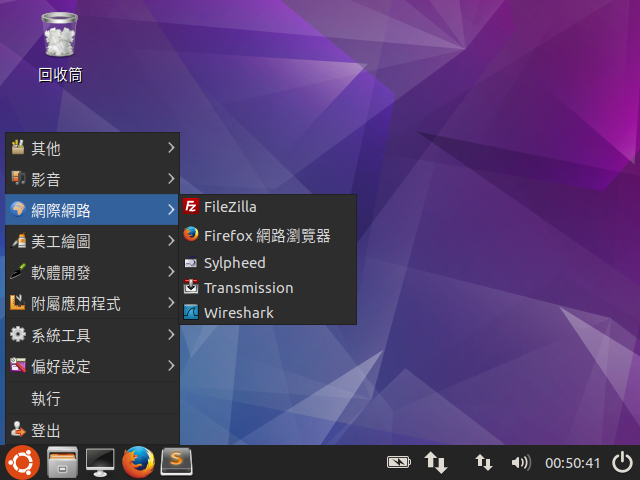Expand the arrow beside 影音
Image resolution: width=640 pixels, height=480 pixels.
pyautogui.click(x=171, y=178)
